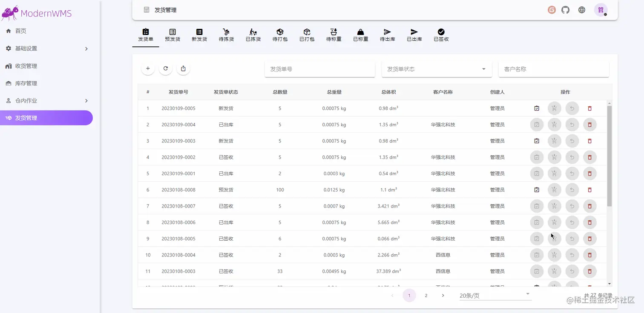Click the menu list icon beside 发货管理 title
The height and width of the screenshot is (313, 644).
click(147, 10)
